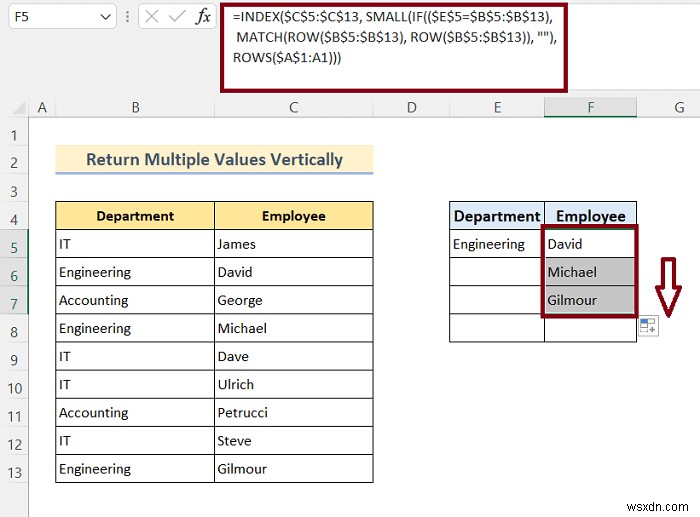Click the title 'Return Multiple Values Vertically'
Screen dimensions: 700x517
[x=214, y=159]
